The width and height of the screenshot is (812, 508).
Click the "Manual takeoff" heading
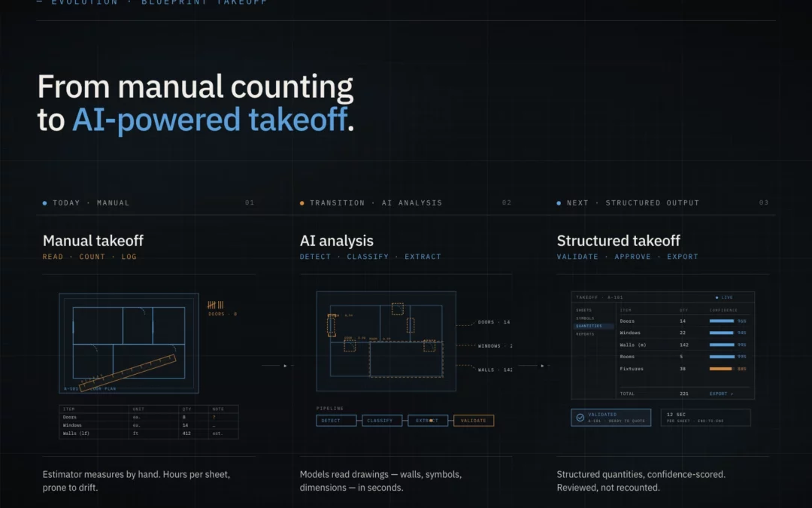[x=93, y=241]
